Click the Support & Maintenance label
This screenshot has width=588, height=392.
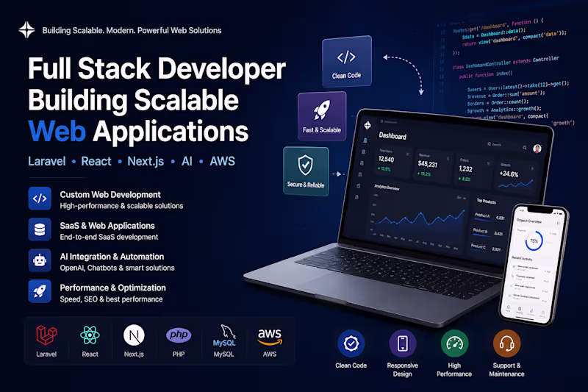tap(506, 369)
